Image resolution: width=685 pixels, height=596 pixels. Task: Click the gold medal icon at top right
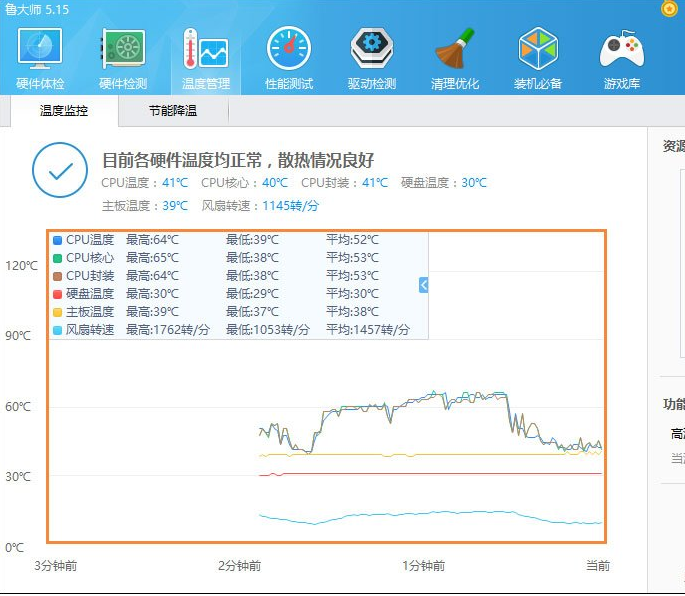click(x=669, y=8)
